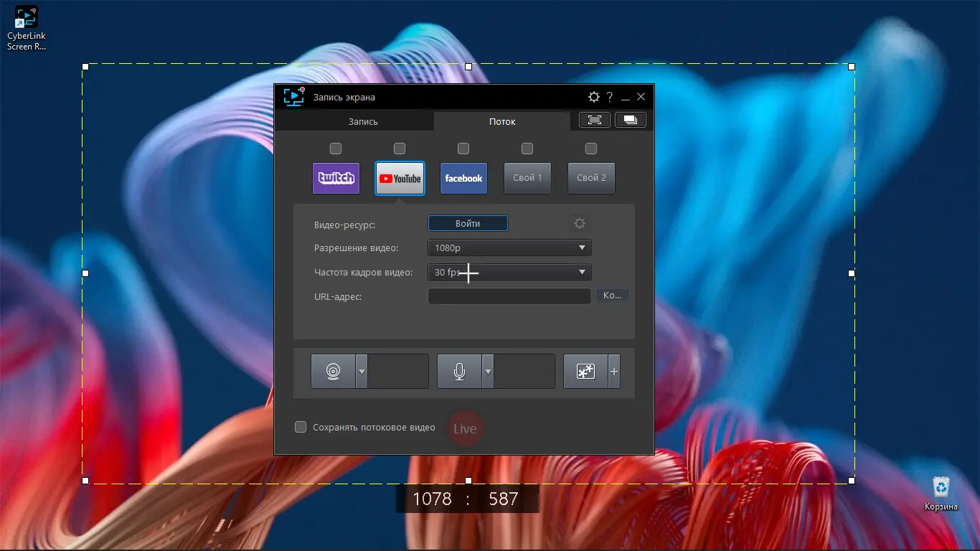
Task: Select the YouTube streaming service
Action: (x=400, y=178)
